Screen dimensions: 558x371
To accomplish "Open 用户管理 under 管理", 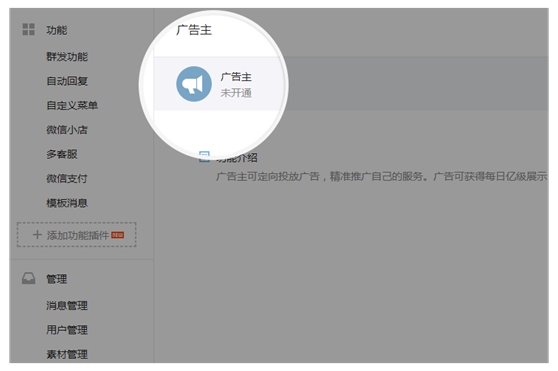I will pyautogui.click(x=67, y=330).
